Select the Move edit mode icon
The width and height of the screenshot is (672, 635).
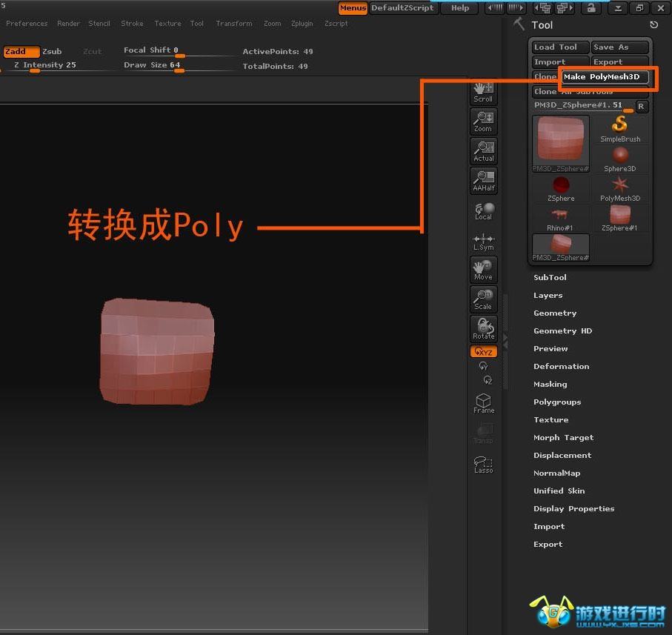coord(483,270)
